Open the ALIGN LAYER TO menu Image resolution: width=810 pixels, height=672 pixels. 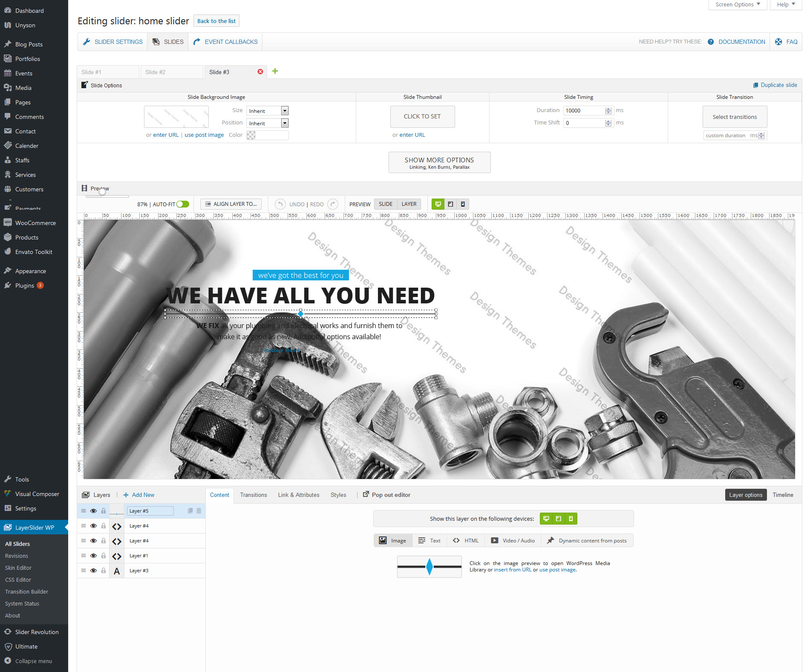[231, 204]
